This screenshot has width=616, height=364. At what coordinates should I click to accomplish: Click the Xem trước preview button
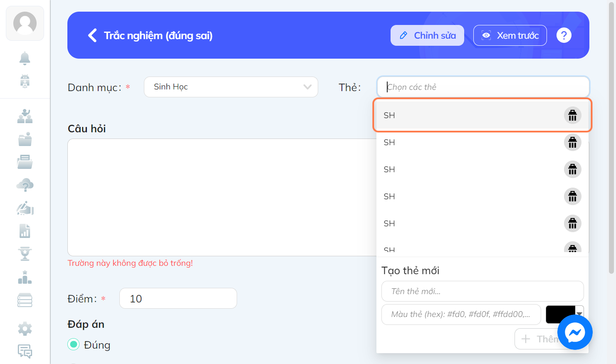[x=510, y=35]
